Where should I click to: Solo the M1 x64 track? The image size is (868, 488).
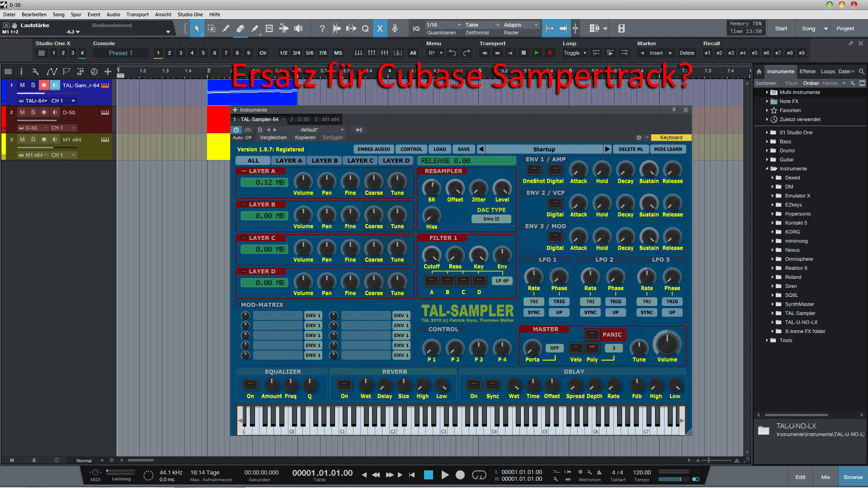(33, 140)
